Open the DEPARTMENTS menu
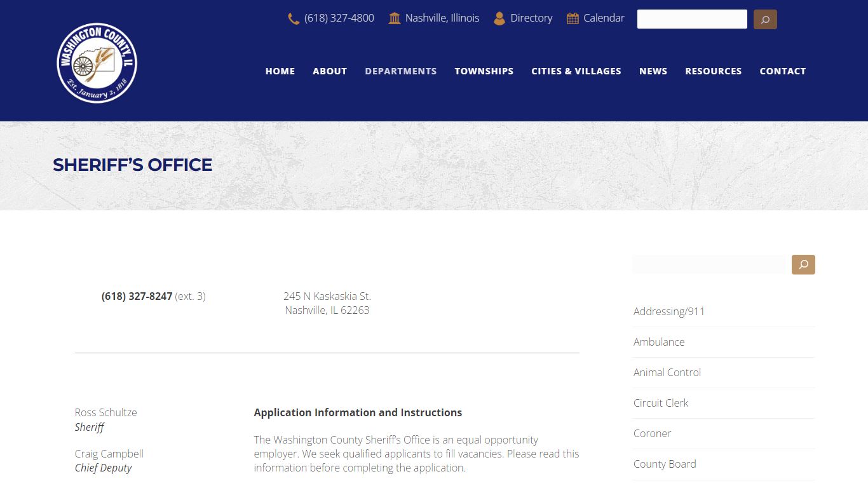 pyautogui.click(x=401, y=71)
